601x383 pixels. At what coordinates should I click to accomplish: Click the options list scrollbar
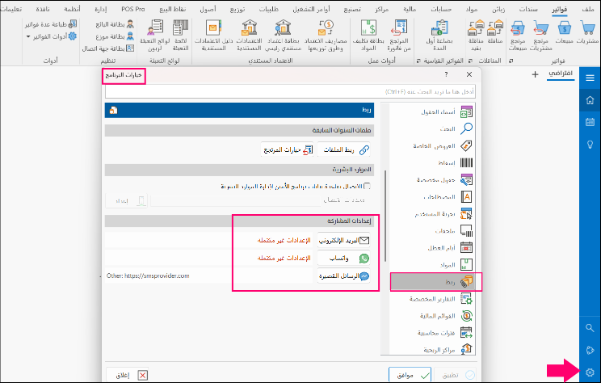385,216
